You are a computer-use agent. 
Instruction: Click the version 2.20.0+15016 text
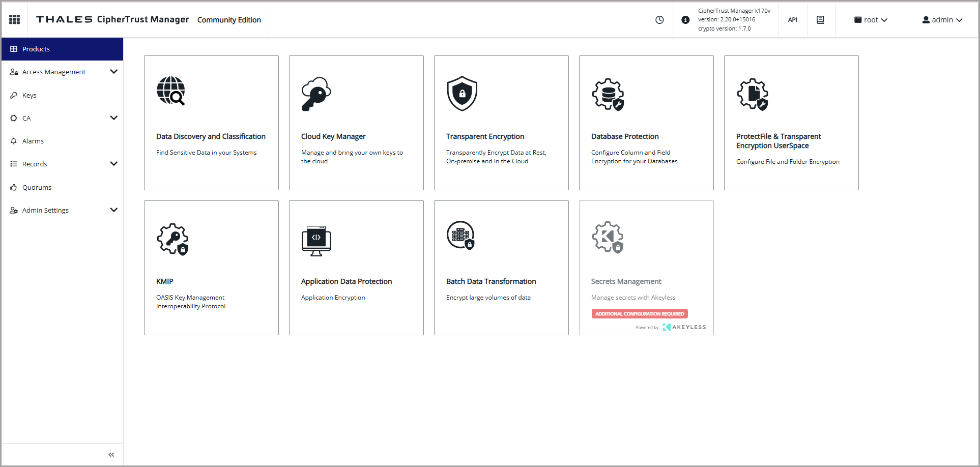click(727, 19)
